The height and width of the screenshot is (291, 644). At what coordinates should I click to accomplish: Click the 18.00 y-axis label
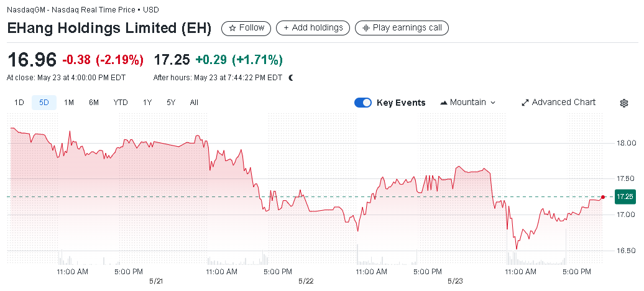[627, 143]
